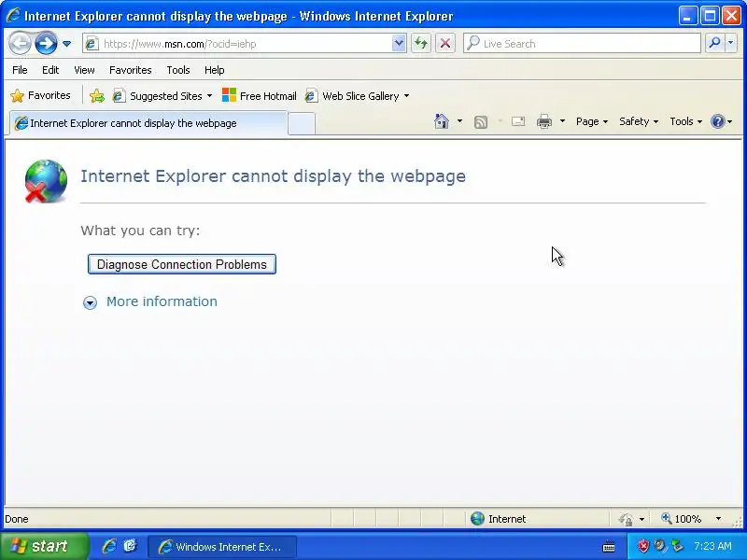Expand More information arrow icon
The image size is (747, 560).
click(x=90, y=302)
